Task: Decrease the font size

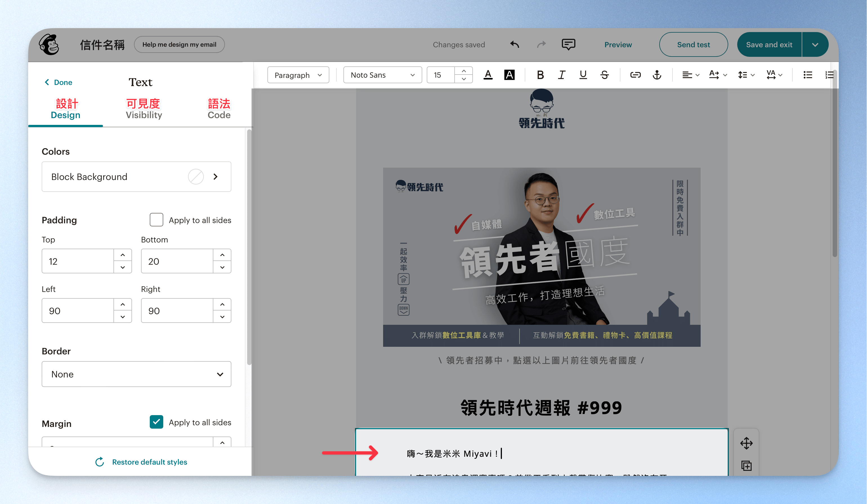Action: tap(464, 79)
